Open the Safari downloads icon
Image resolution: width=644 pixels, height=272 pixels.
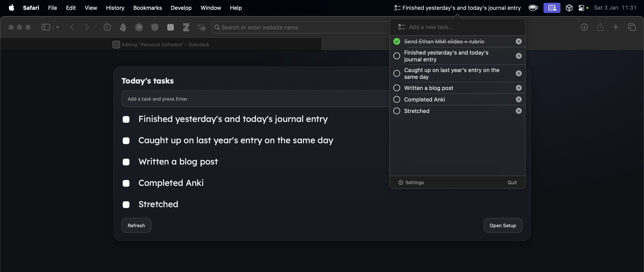584,27
